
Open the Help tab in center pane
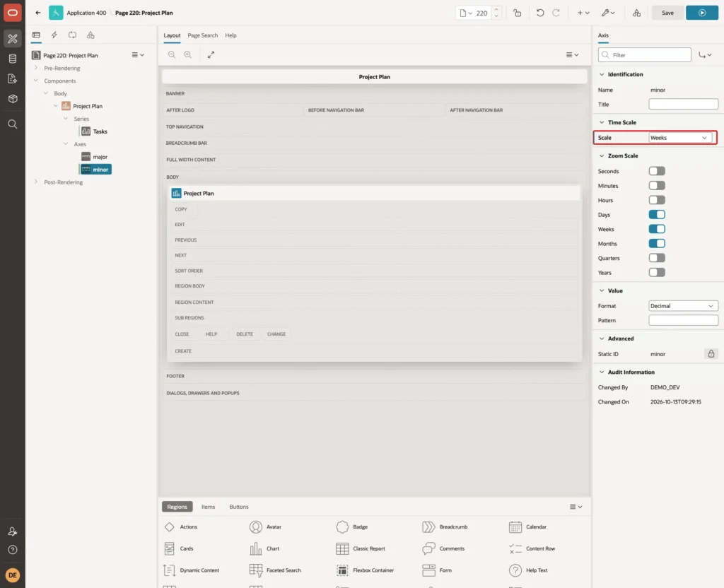[231, 35]
